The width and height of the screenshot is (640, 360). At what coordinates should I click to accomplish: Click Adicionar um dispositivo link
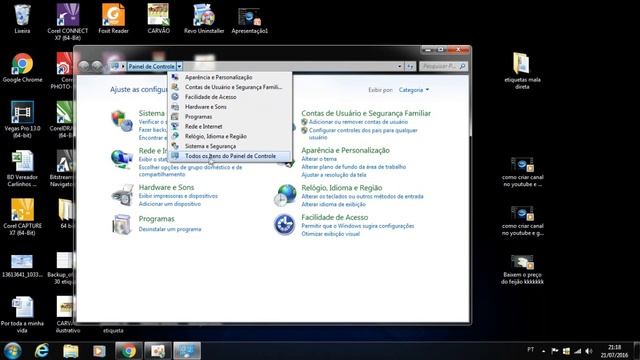click(x=169, y=204)
